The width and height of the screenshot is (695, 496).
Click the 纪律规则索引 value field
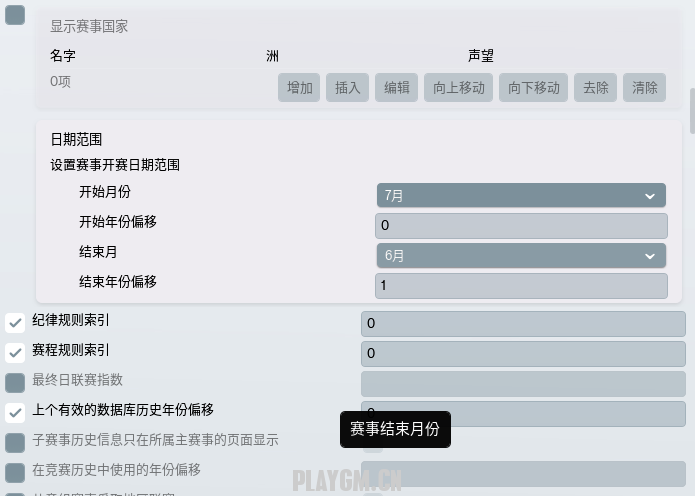coord(523,324)
